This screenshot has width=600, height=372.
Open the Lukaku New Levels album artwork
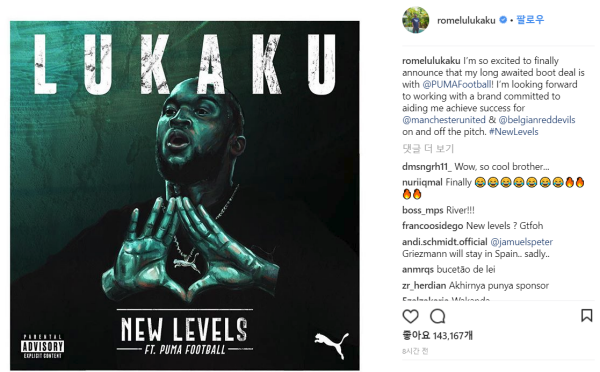185,195
